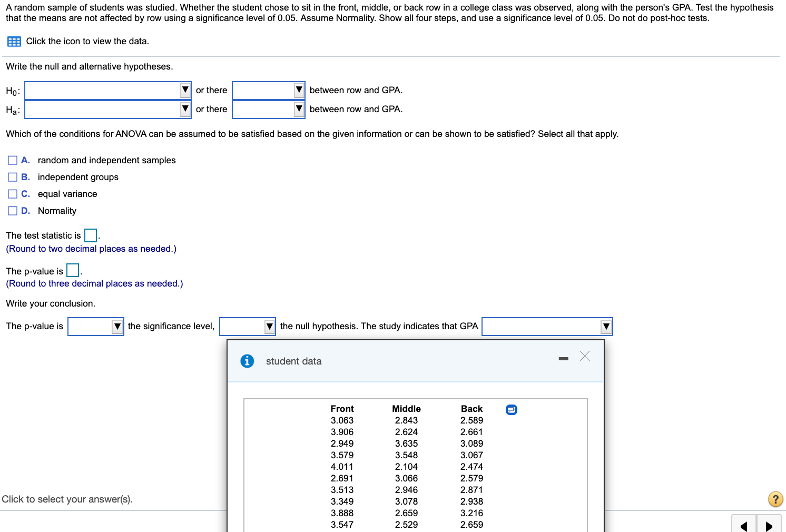Image resolution: width=786 pixels, height=532 pixels.
Task: Click 'Click to select your answer(s).' status text
Action: [x=67, y=499]
